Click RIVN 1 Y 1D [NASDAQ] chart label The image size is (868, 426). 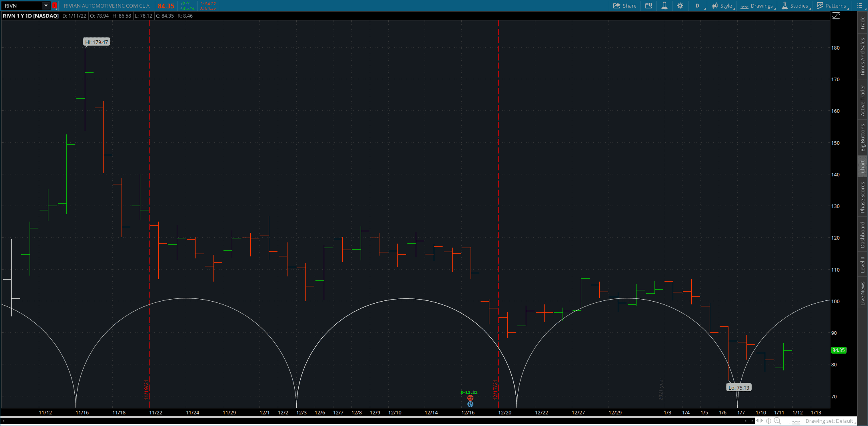31,16
